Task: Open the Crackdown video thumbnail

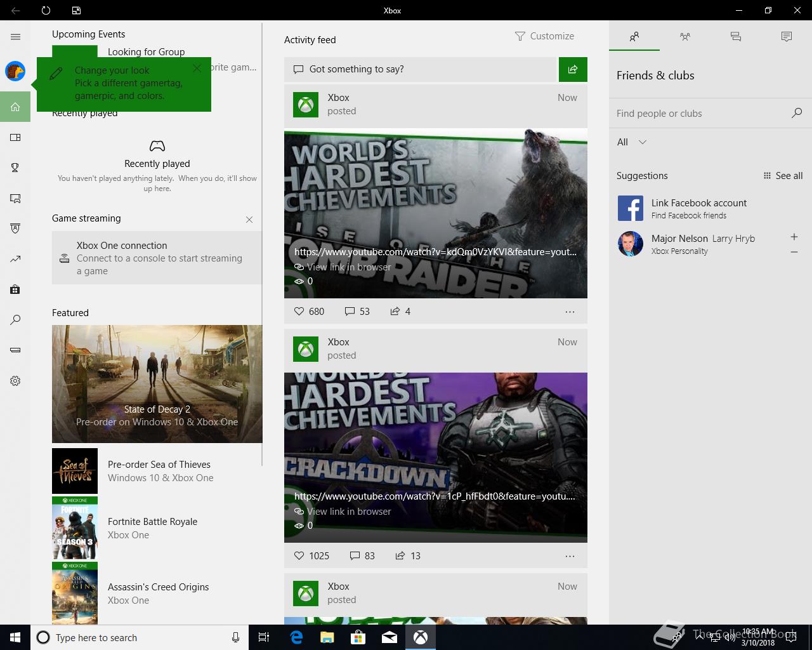Action: (436, 457)
